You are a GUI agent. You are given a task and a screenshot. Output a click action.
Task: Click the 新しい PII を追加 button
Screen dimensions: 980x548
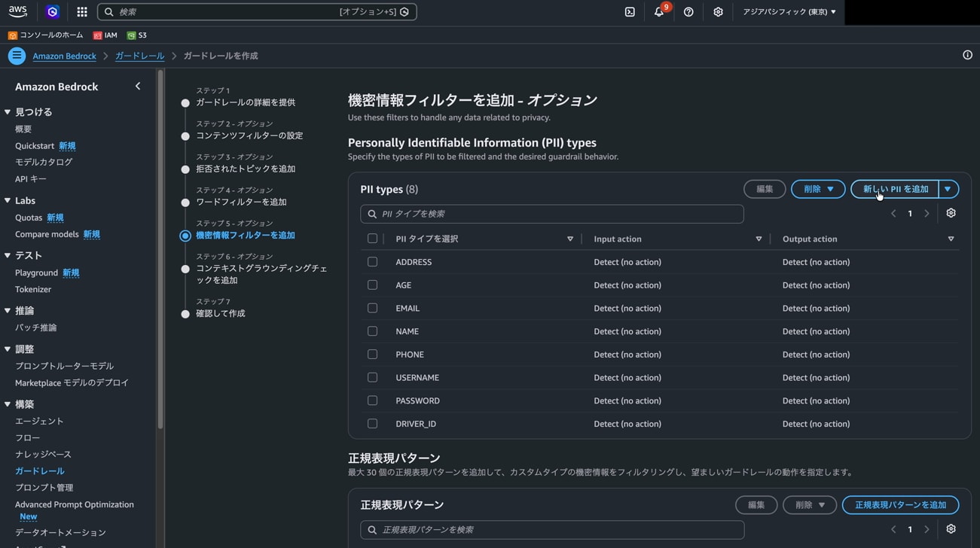895,189
